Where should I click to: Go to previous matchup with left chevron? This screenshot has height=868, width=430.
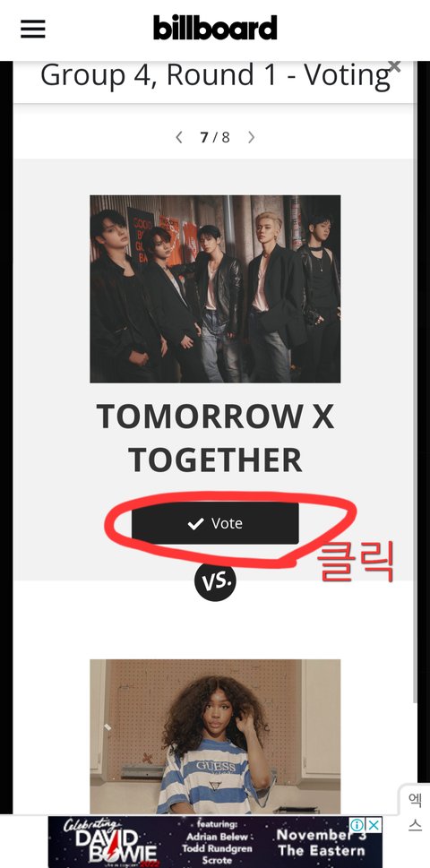tap(179, 137)
